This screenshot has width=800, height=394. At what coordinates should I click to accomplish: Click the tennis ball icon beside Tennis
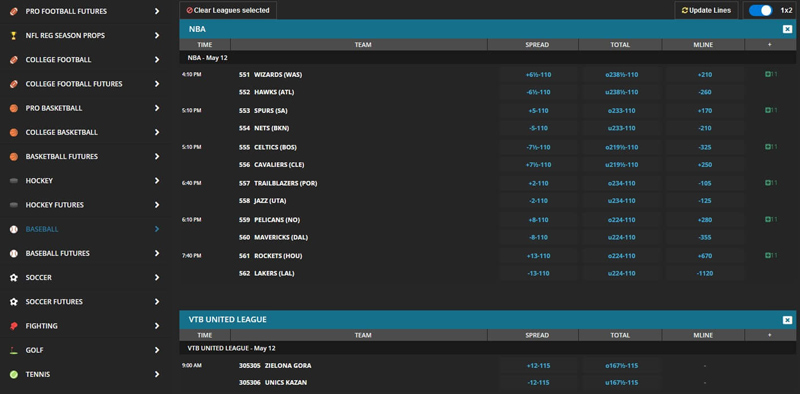click(x=14, y=375)
